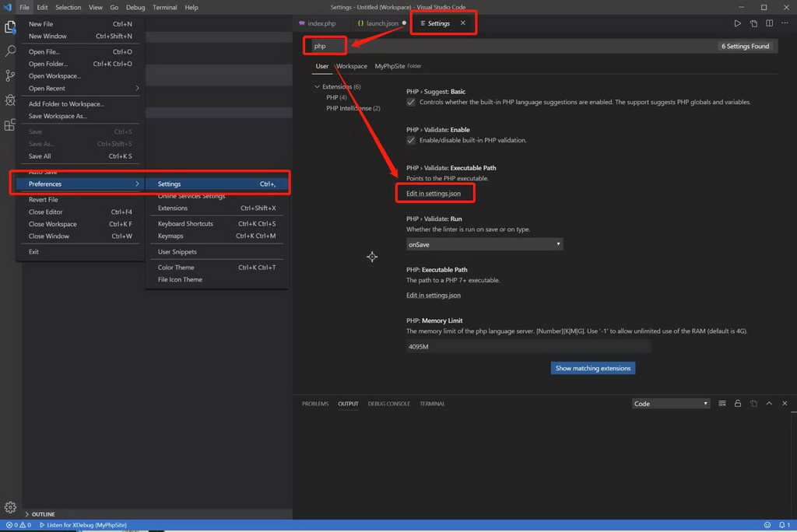Toggle the PHP Suggest Basic checkbox
Screen dimensions: 797x532
point(411,102)
